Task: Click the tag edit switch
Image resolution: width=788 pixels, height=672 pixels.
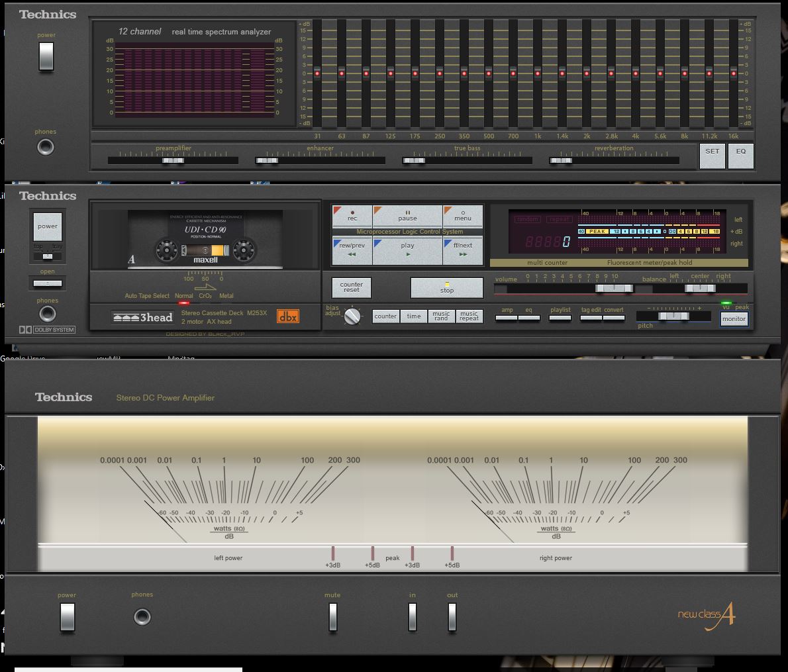Action: pyautogui.click(x=591, y=318)
